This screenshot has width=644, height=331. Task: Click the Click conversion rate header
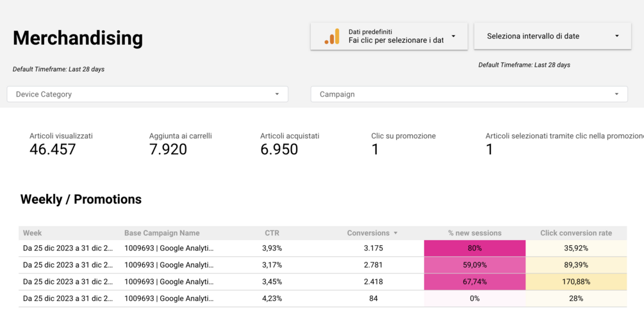576,233
